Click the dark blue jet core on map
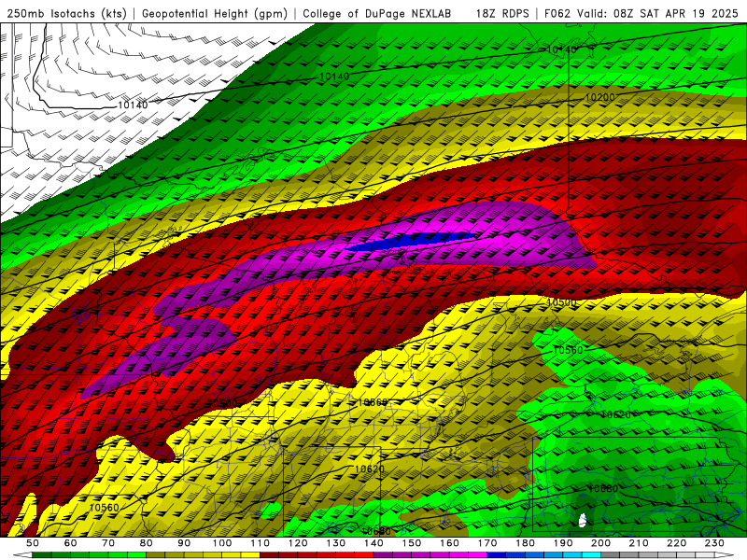 coord(410,241)
